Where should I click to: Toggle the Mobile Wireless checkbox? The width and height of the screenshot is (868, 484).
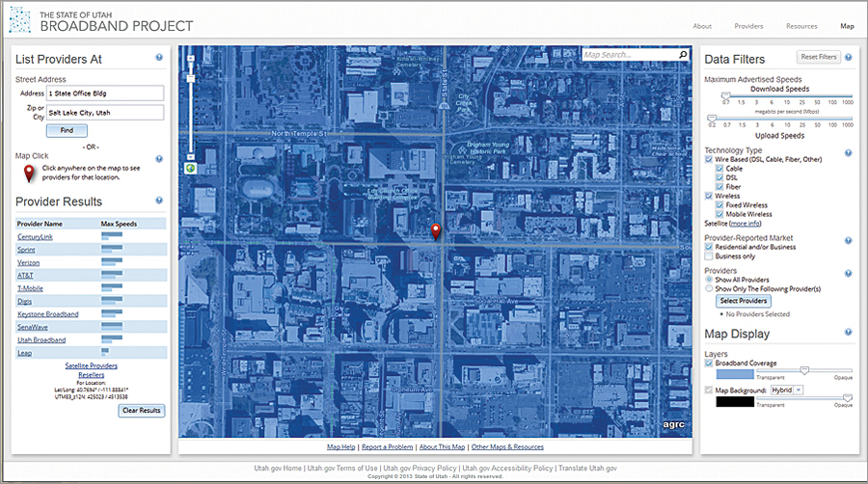[719, 214]
